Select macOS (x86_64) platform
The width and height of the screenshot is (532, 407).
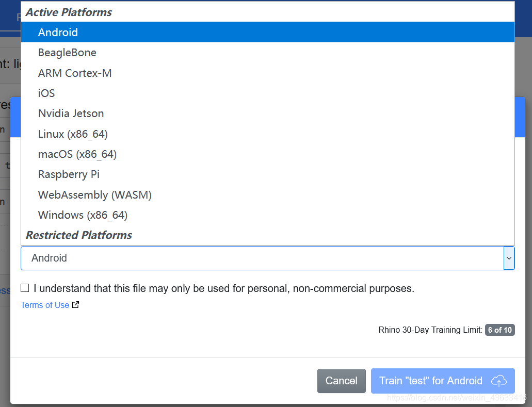click(x=268, y=154)
